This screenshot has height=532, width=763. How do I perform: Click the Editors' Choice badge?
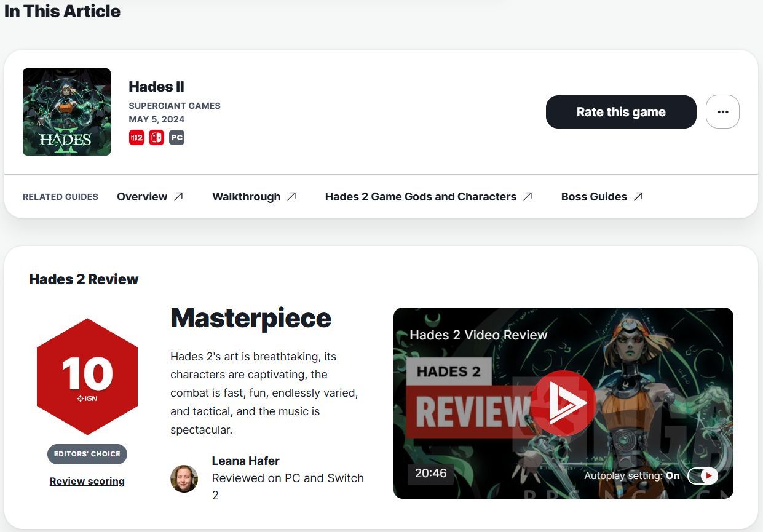pyautogui.click(x=87, y=454)
